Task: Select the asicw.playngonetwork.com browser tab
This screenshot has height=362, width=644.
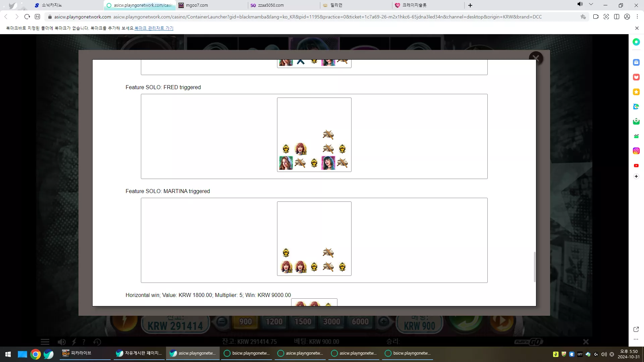Action: click(140, 5)
